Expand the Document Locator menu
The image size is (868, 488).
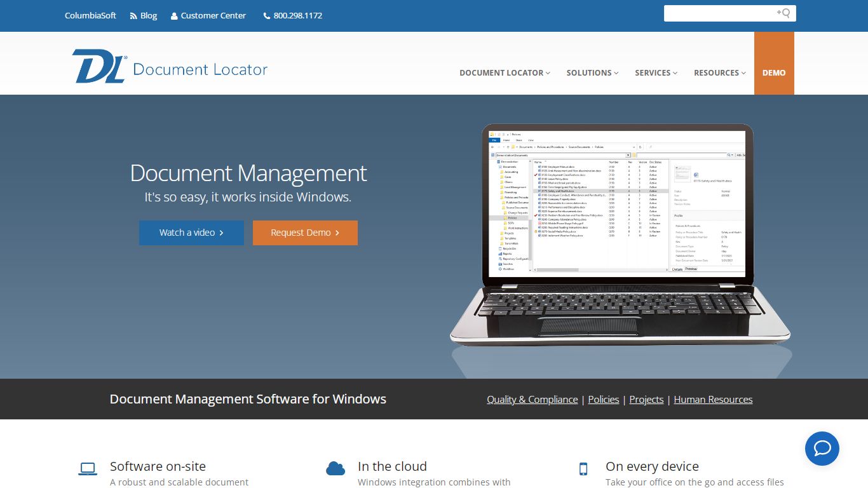505,72
